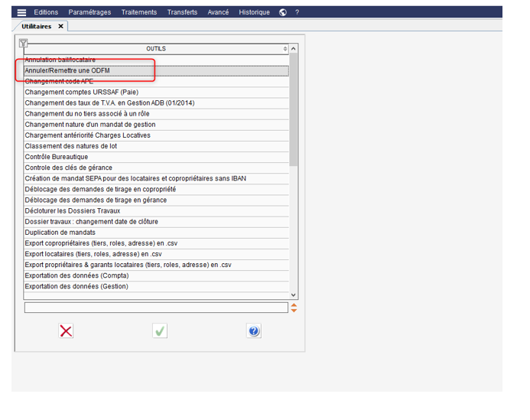The width and height of the screenshot is (530, 420).
Task: Expand the Historique menu
Action: [254, 12]
